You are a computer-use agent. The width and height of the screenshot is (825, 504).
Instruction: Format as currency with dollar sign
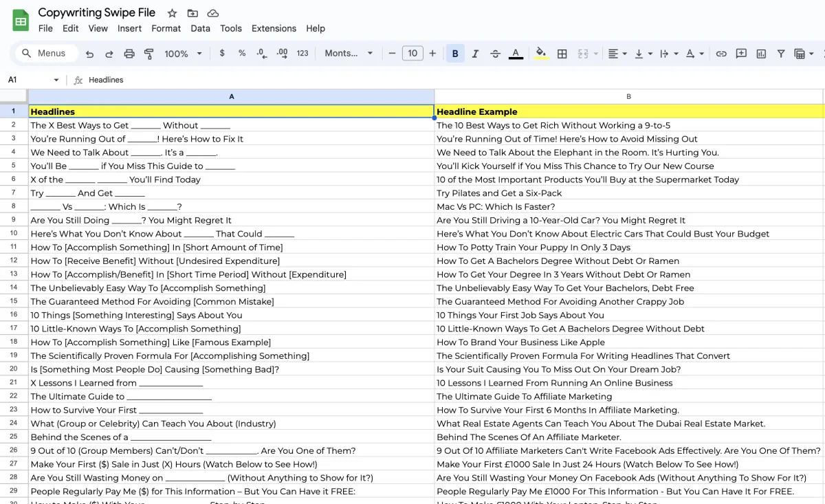(222, 53)
